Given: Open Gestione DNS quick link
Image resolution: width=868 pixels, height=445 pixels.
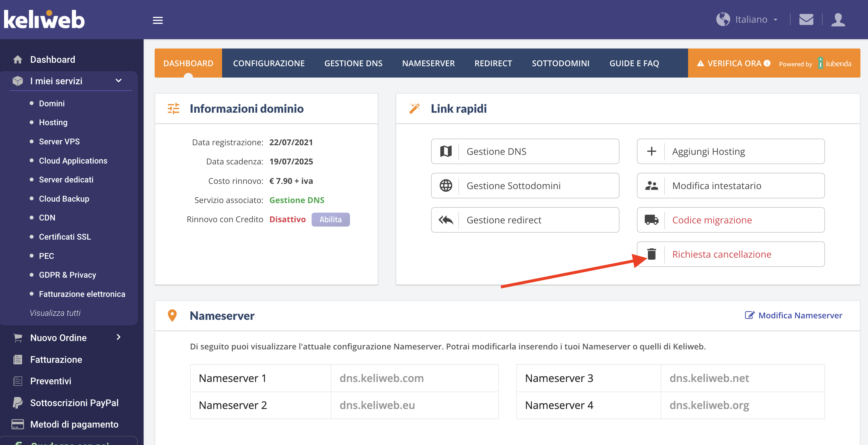Looking at the screenshot, I should tap(525, 151).
